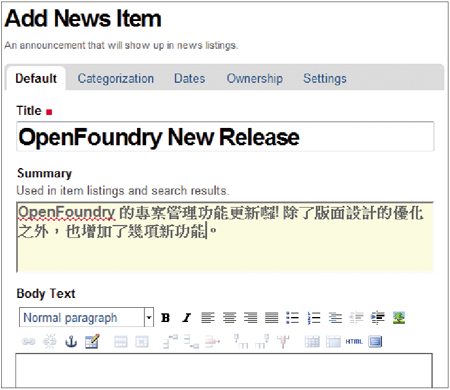Insert a bulleted list

point(293,318)
